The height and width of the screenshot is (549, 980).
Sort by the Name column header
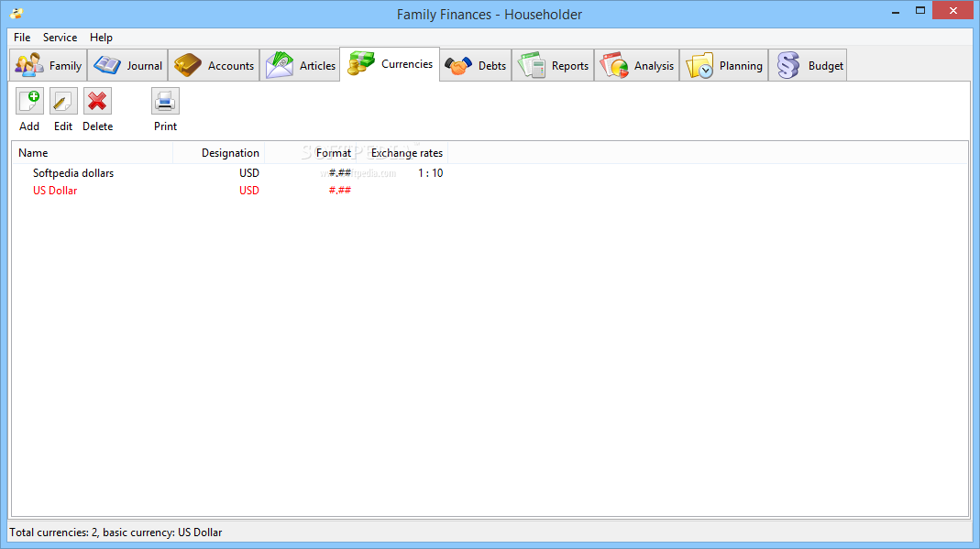coord(93,153)
